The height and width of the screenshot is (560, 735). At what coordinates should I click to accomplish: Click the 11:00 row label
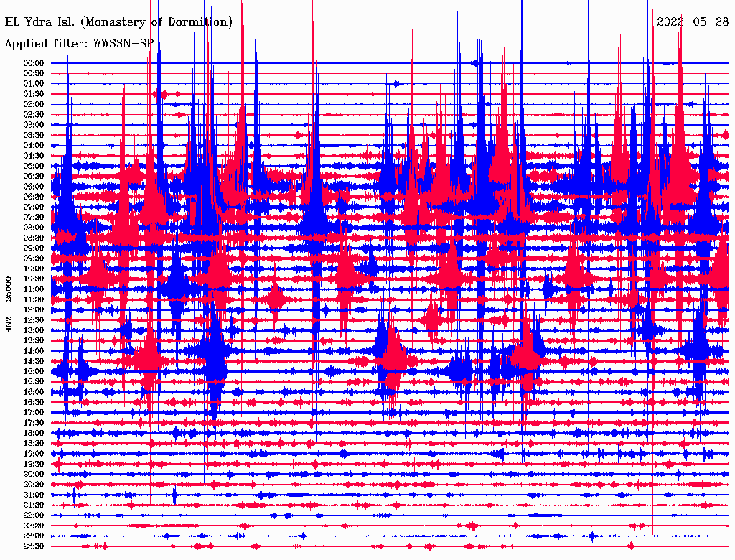coord(34,289)
